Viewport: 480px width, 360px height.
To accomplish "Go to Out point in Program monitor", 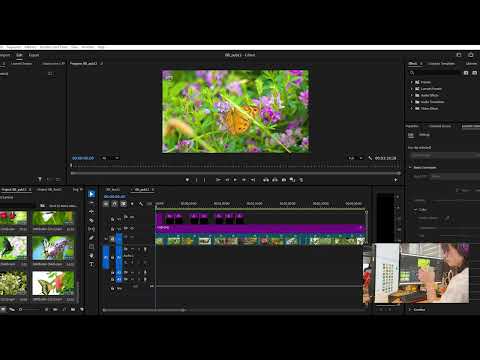I will pos(253,180).
